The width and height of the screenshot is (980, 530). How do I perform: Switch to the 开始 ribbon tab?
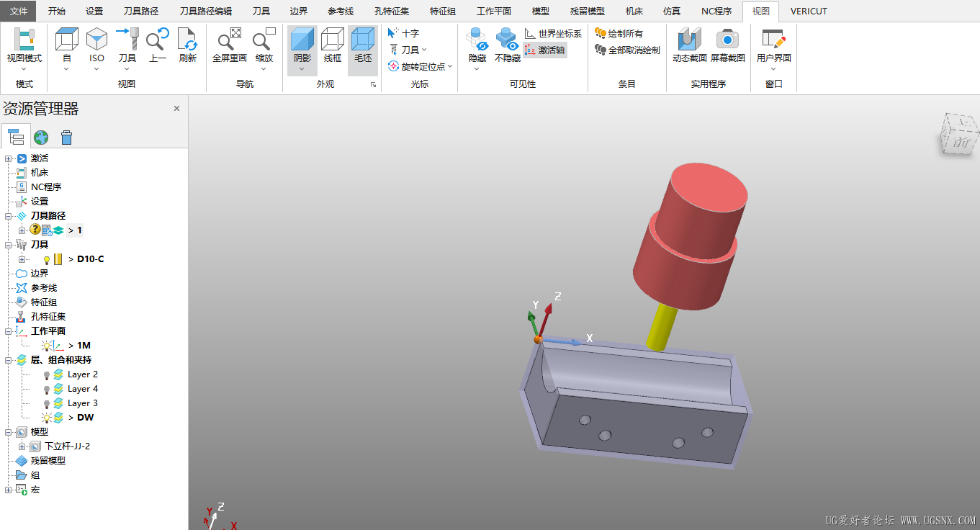57,11
